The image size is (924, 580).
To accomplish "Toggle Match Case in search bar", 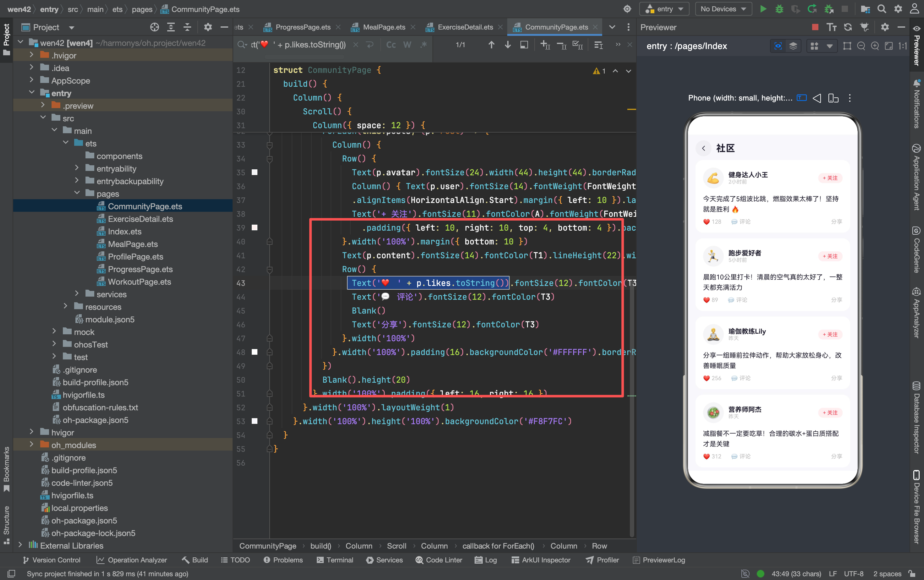I will tap(391, 45).
